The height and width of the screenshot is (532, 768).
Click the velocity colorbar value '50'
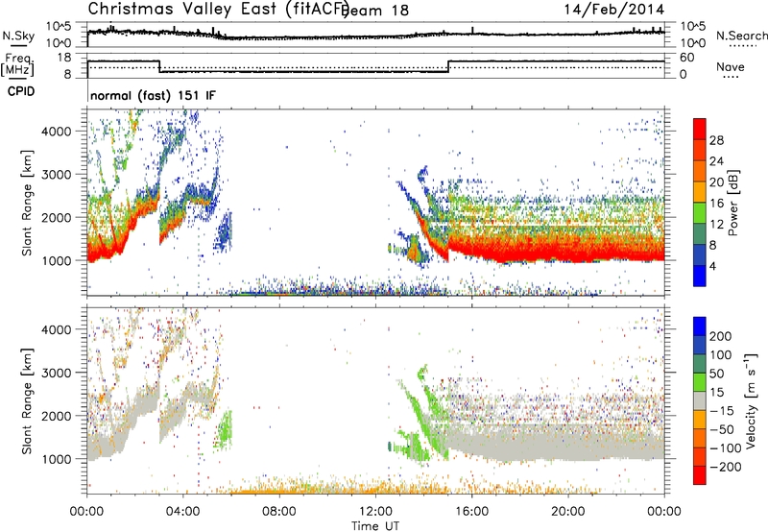[x=716, y=374]
